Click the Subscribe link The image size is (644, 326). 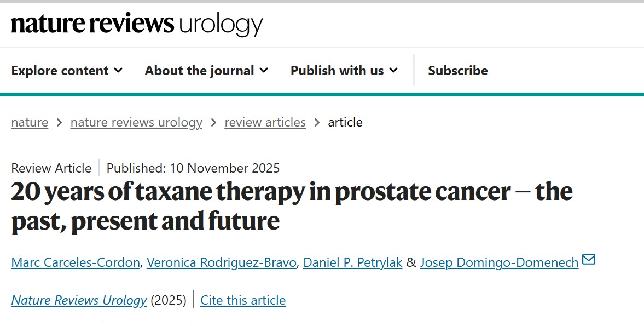coord(458,70)
